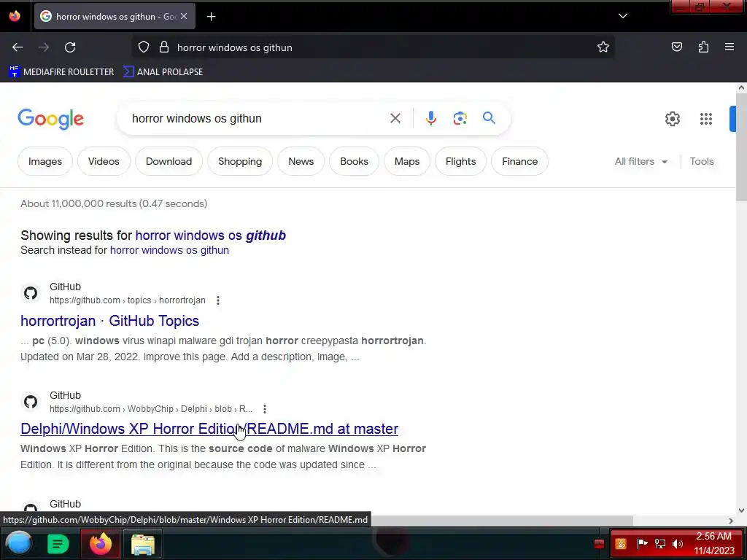Select the Maps filter
The height and width of the screenshot is (560, 747).
pos(407,161)
